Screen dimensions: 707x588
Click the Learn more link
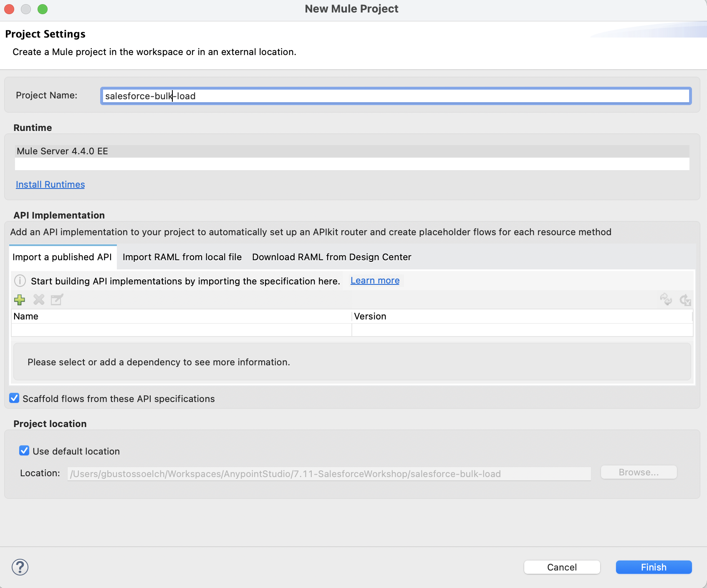point(374,280)
